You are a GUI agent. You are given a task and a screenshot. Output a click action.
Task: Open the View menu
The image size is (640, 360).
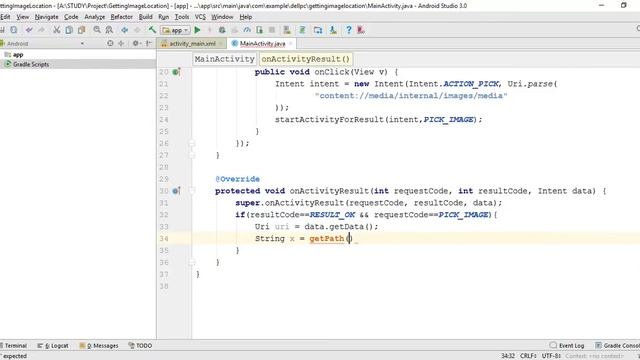(x=22, y=17)
